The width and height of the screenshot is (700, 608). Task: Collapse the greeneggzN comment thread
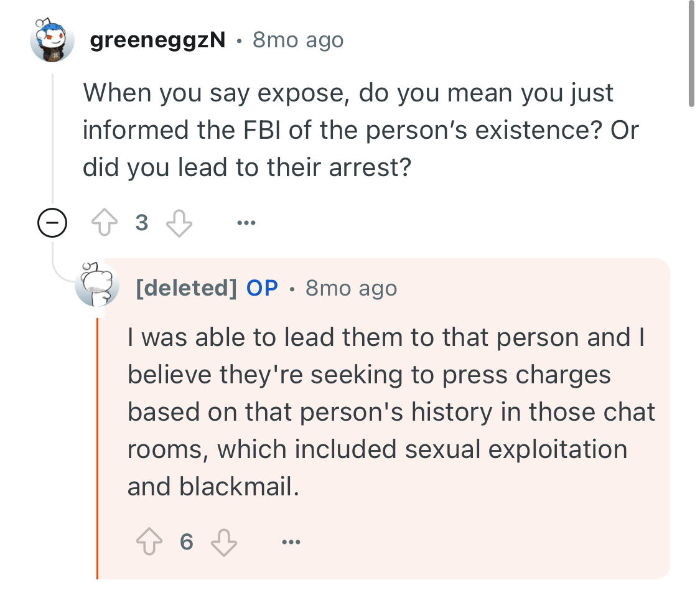[x=52, y=222]
